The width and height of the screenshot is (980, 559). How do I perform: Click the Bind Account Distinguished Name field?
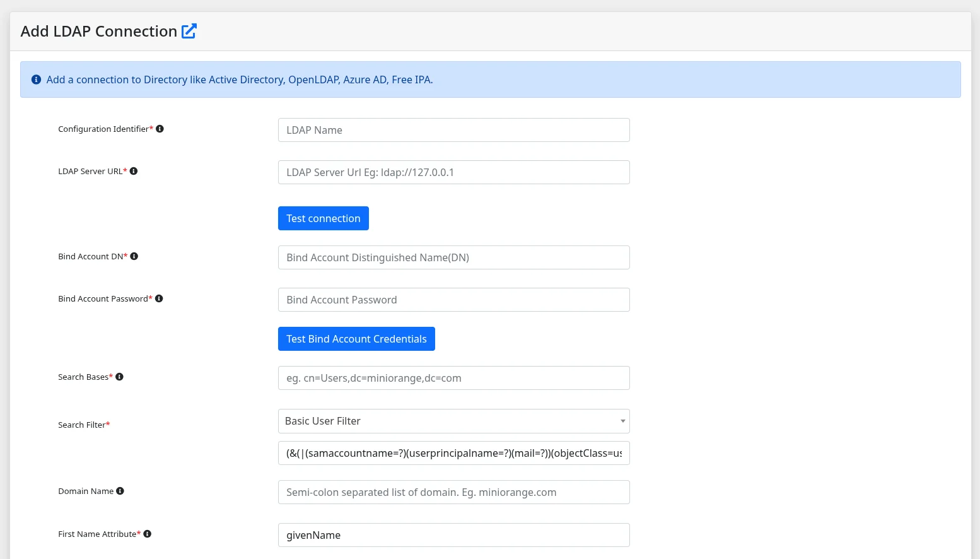click(453, 257)
